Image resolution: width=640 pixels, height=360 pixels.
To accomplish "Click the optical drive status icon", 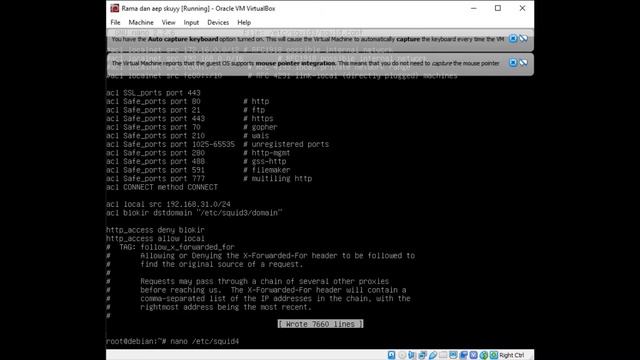I will pyautogui.click(x=402, y=355).
